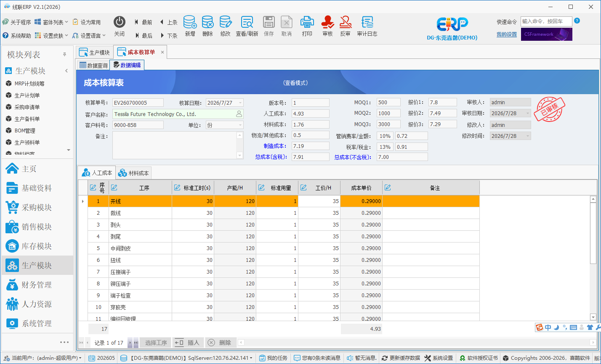
Task: Switch to the 材料成本 tab
Action: coord(134,173)
